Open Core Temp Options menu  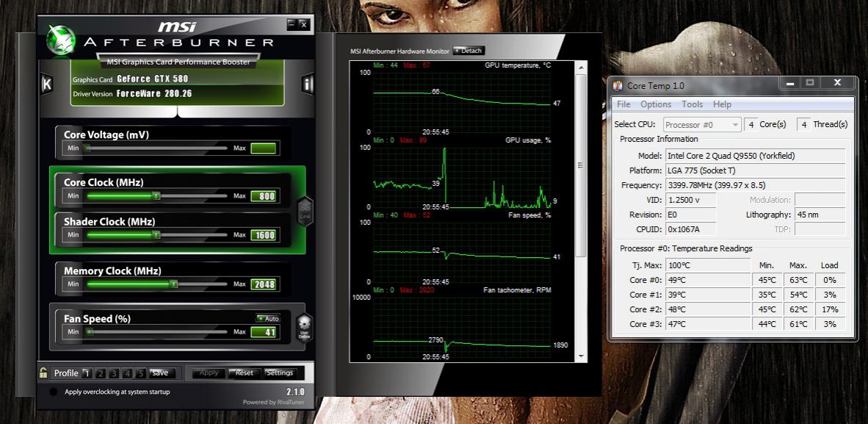pyautogui.click(x=656, y=104)
